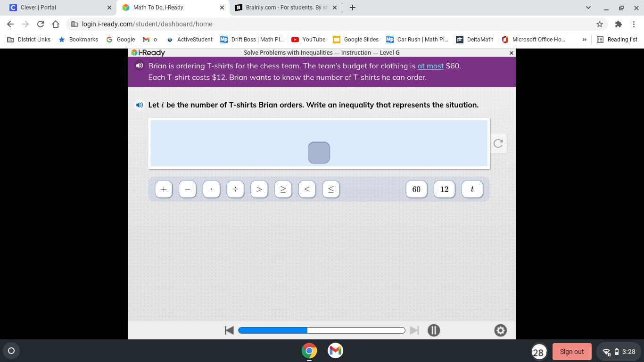Click the empty answer slot box

(x=319, y=153)
